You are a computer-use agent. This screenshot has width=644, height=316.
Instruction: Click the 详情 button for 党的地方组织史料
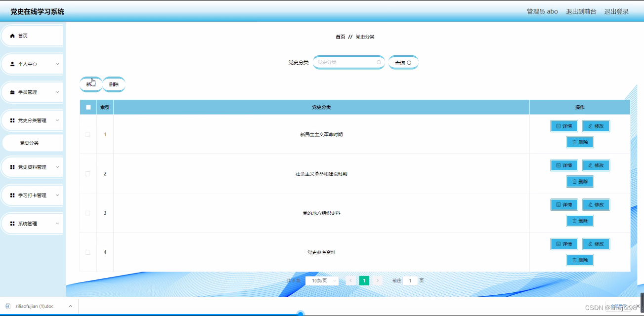[x=564, y=204]
